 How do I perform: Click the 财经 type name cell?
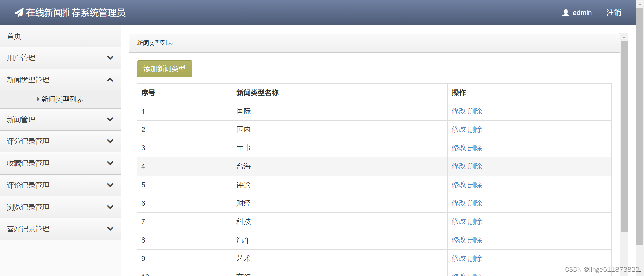(x=340, y=203)
